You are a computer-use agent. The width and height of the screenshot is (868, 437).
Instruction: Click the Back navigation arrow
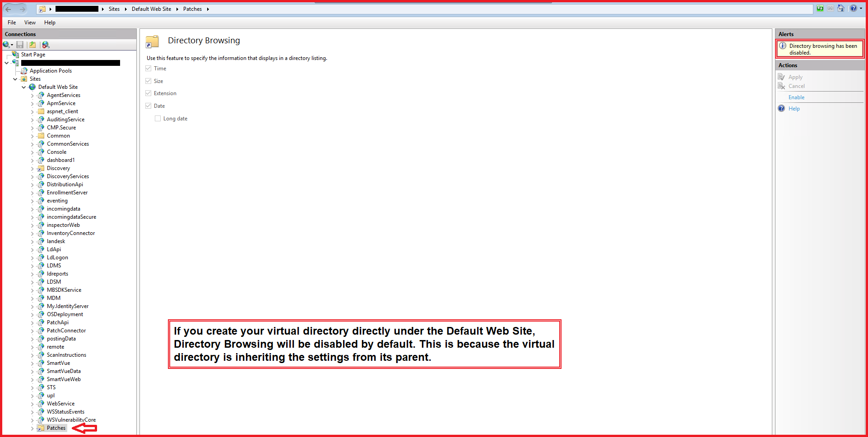[9, 9]
